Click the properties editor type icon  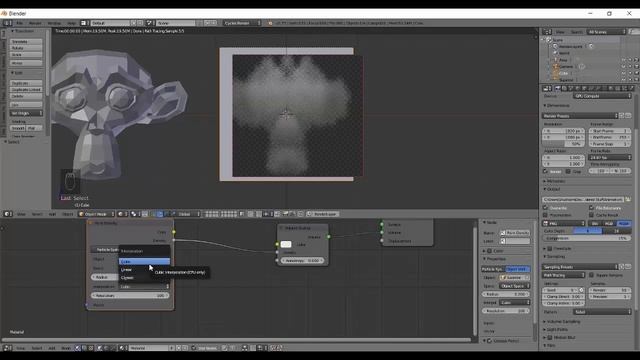click(x=547, y=88)
